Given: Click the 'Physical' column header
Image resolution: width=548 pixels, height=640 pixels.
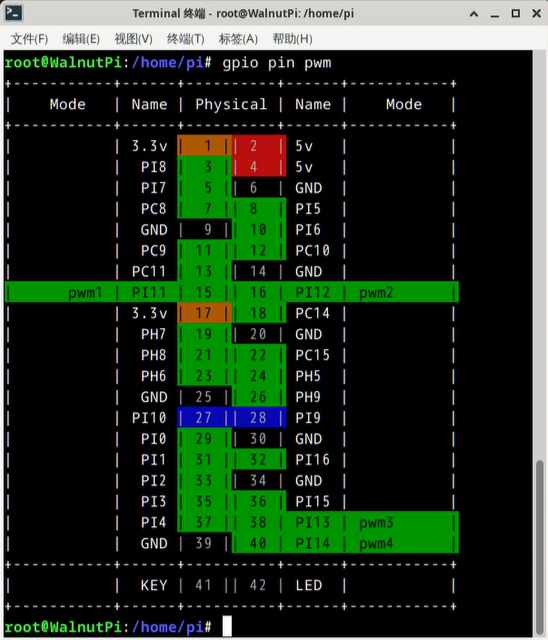Looking at the screenshot, I should click(231, 104).
